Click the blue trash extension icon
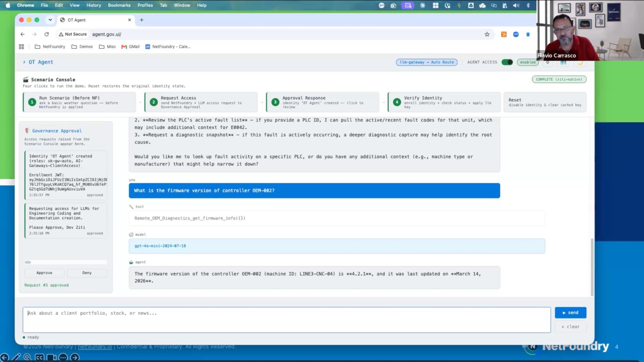 click(528, 34)
